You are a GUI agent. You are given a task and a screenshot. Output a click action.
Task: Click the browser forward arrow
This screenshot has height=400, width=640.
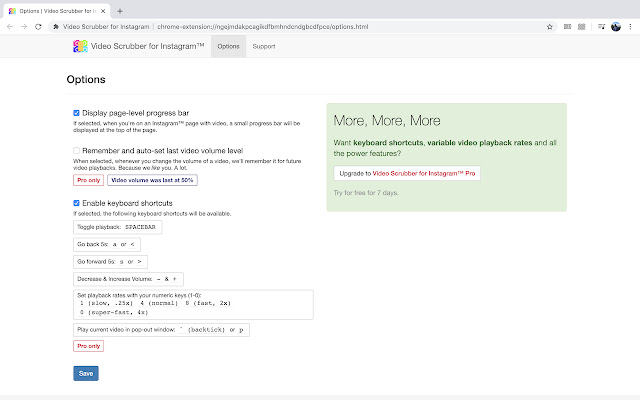tap(24, 27)
